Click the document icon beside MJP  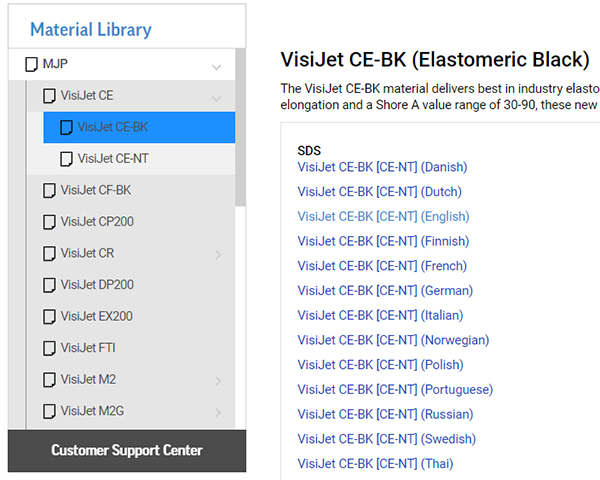(30, 67)
